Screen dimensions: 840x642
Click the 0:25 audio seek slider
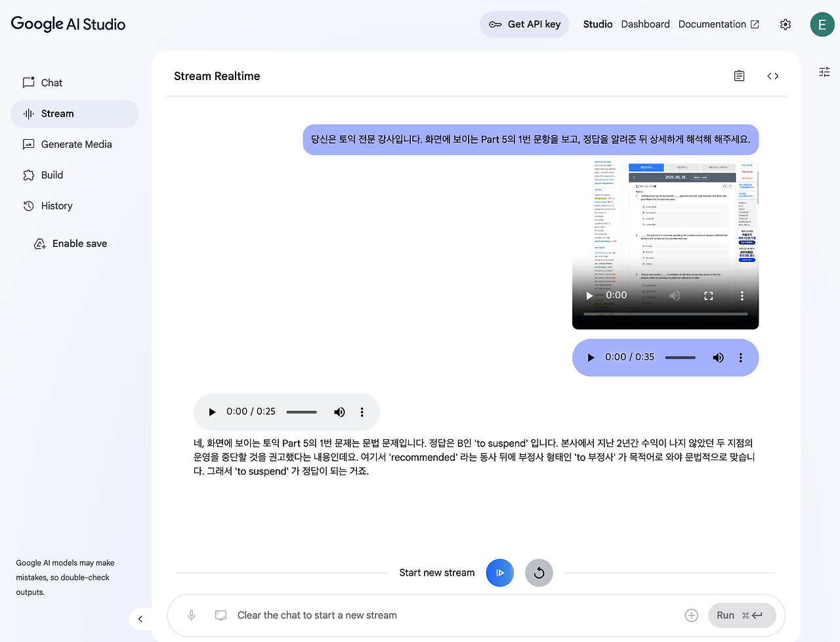click(x=302, y=412)
